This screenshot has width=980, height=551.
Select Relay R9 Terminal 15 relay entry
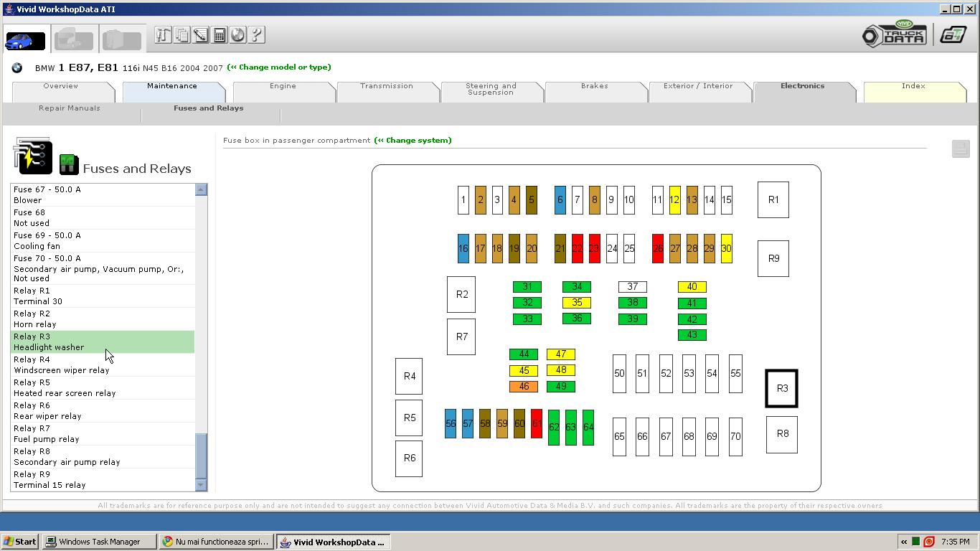click(x=103, y=479)
